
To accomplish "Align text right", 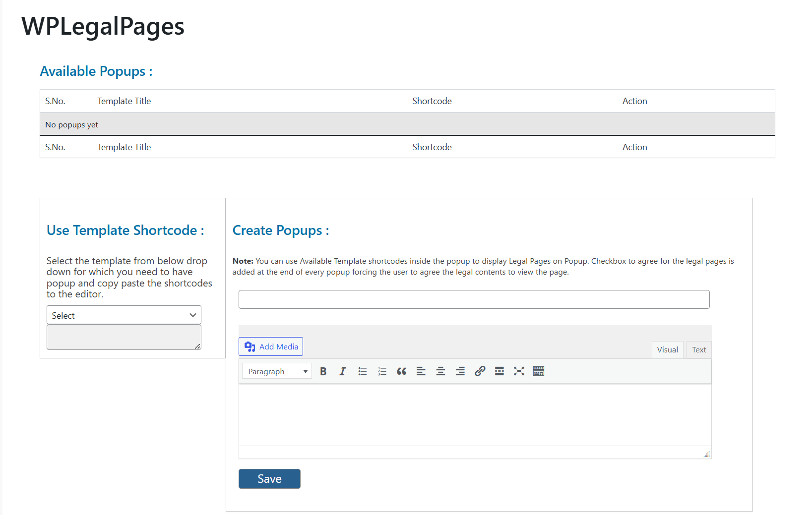I will 460,371.
